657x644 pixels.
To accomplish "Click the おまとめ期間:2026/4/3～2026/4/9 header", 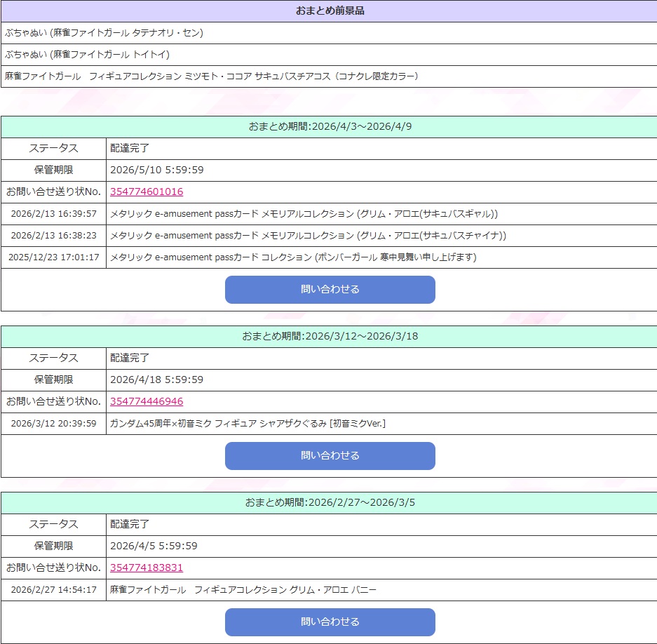I will [330, 126].
